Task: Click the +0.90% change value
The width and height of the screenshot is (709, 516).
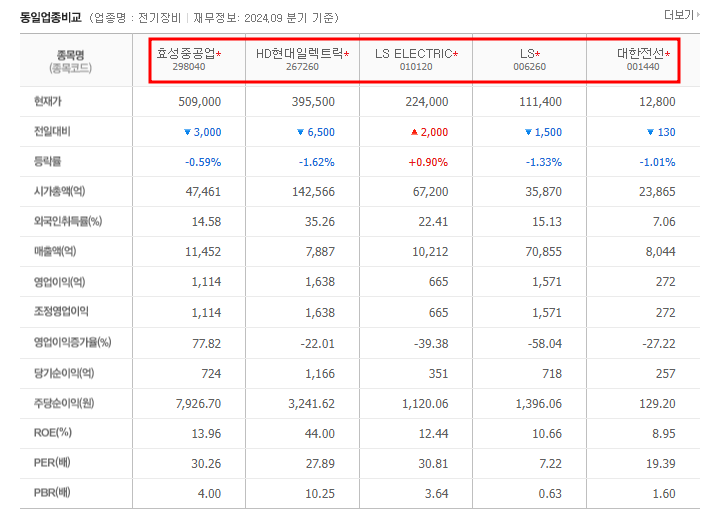Action: click(428, 162)
